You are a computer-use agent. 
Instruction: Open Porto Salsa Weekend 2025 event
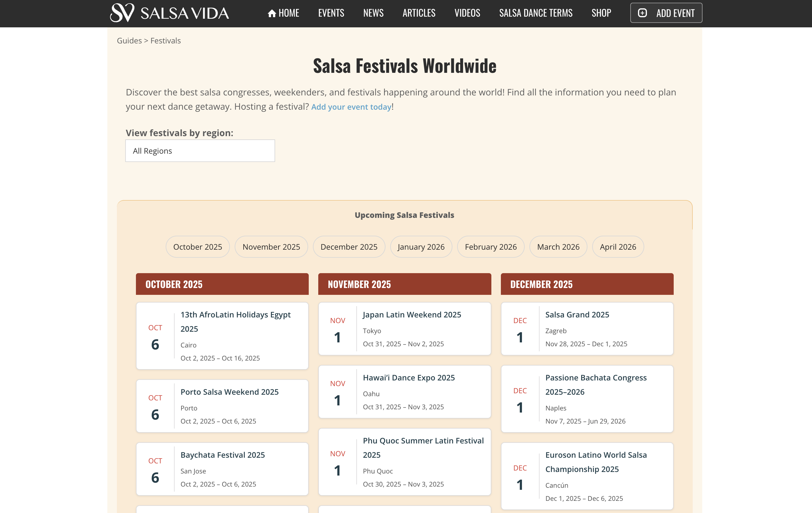pyautogui.click(x=229, y=392)
